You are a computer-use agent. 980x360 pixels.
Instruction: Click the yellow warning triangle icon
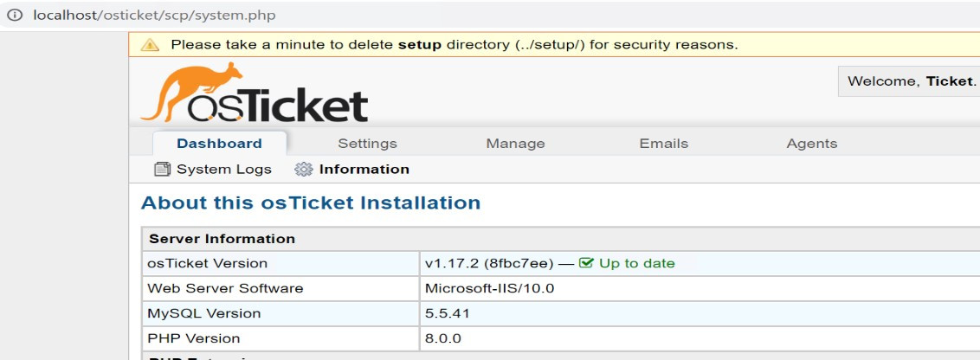[x=151, y=45]
